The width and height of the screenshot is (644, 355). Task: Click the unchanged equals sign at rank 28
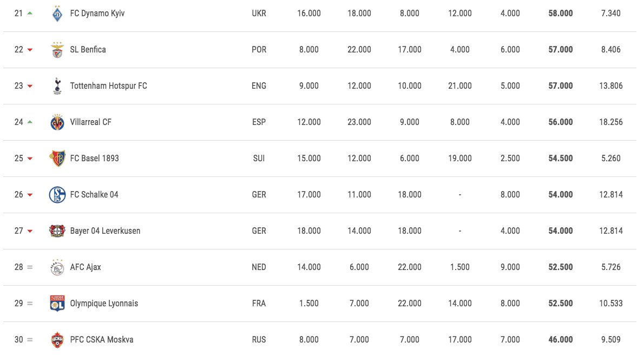click(x=30, y=267)
